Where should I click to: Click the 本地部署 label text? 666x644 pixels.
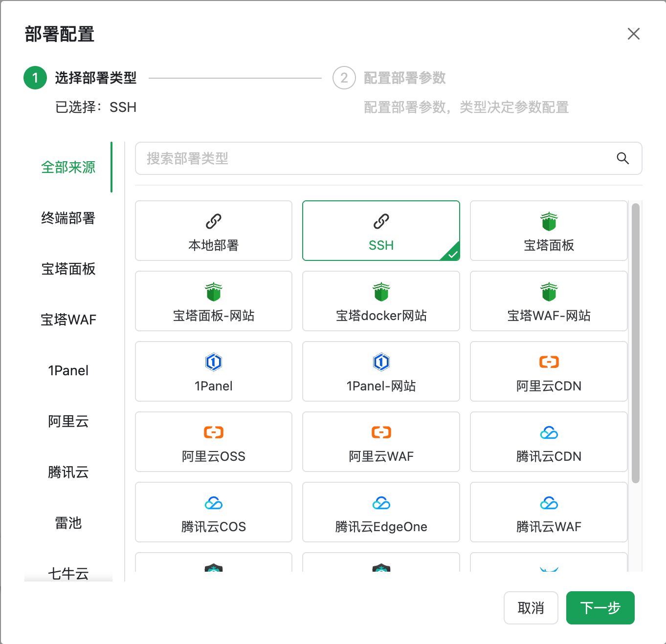[x=214, y=245]
